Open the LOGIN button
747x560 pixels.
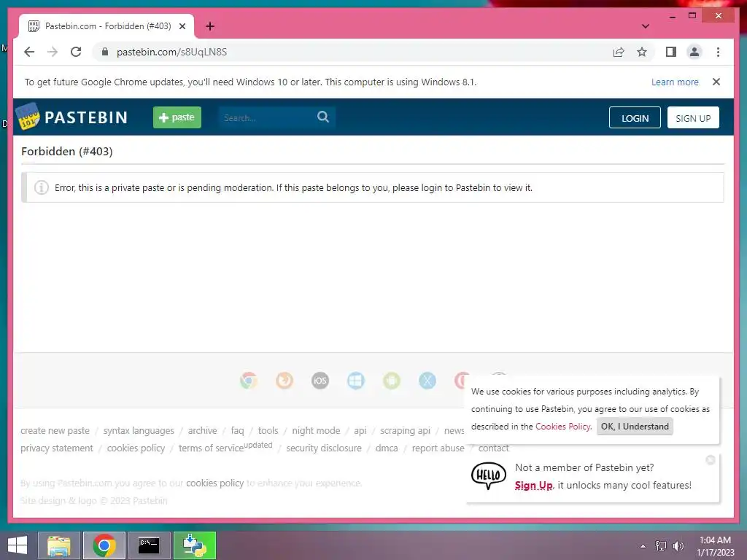(635, 117)
